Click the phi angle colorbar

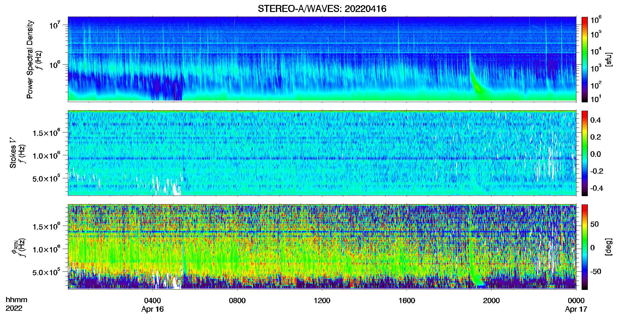coord(584,247)
